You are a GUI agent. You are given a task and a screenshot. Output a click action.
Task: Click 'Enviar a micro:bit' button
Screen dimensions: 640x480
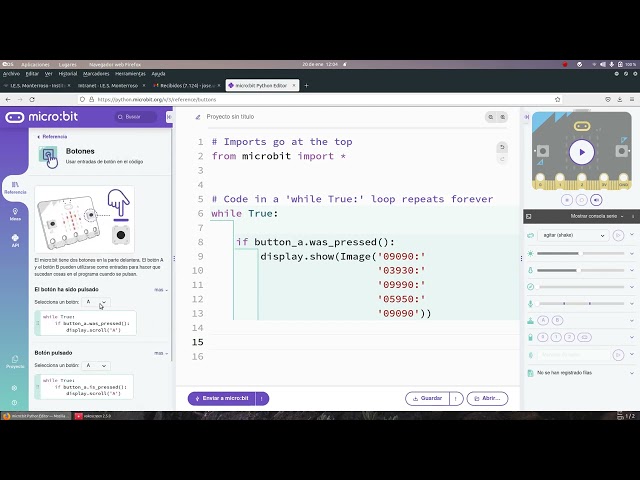click(222, 398)
